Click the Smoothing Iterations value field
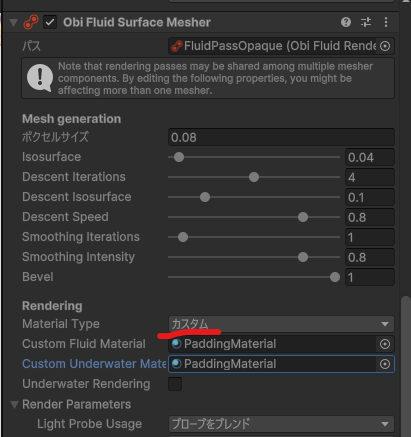The height and width of the screenshot is (437, 411). tap(370, 237)
